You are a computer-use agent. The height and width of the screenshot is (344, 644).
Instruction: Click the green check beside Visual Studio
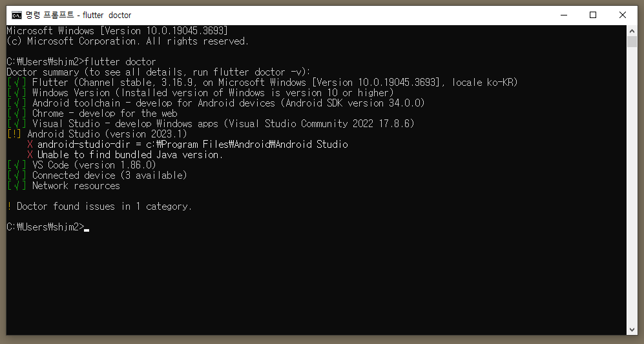pos(17,123)
